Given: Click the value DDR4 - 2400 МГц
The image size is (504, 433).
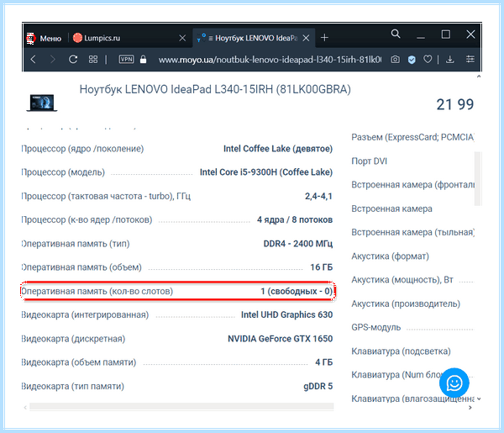Looking at the screenshot, I should pos(298,244).
